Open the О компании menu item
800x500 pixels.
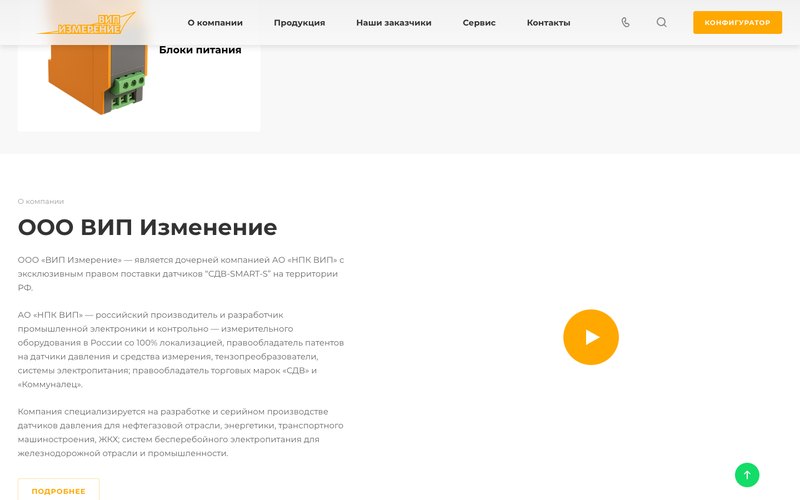[215, 23]
